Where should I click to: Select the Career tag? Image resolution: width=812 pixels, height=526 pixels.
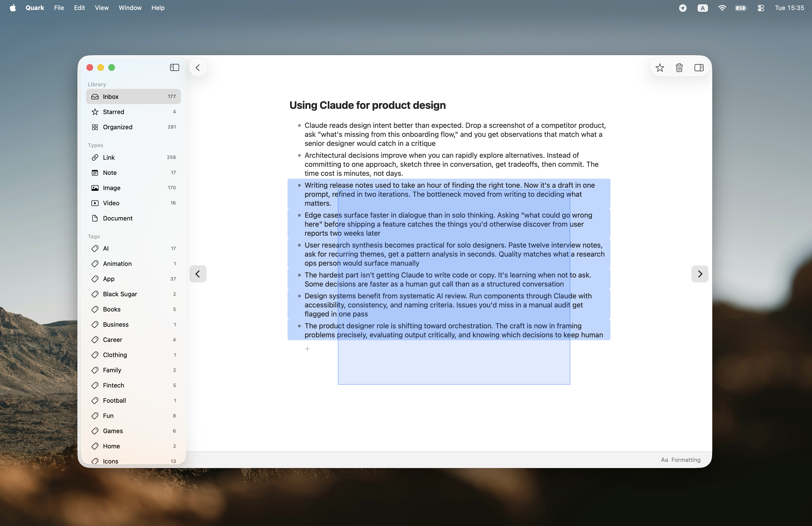[x=133, y=340]
